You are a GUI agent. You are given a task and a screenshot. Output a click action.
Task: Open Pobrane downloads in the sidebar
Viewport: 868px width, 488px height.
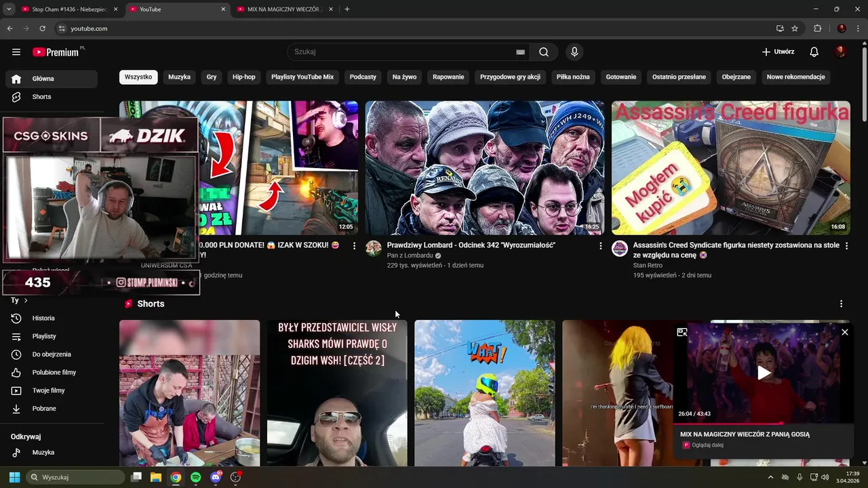(52, 409)
